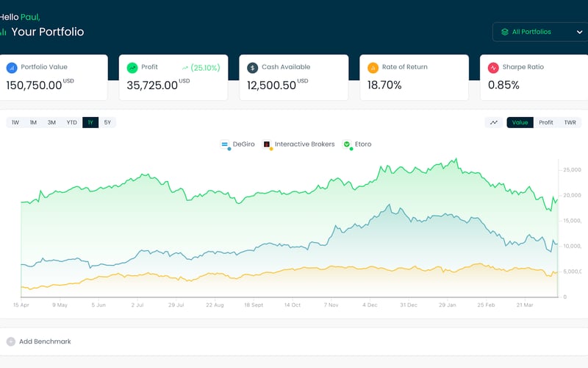The height and width of the screenshot is (368, 588).
Task: Select the 1W time range
Action: (x=15, y=122)
